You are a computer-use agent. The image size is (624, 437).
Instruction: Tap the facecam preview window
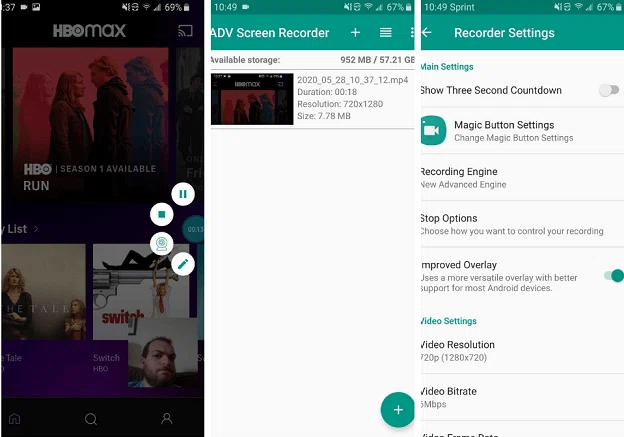[163, 353]
